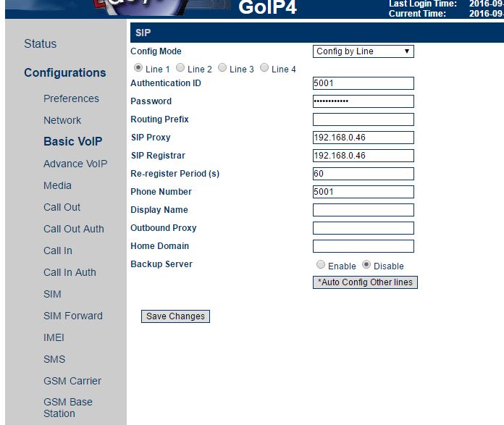Screen dimensions: 504x425
Task: Select the Line 4 radio button
Action: click(x=264, y=69)
